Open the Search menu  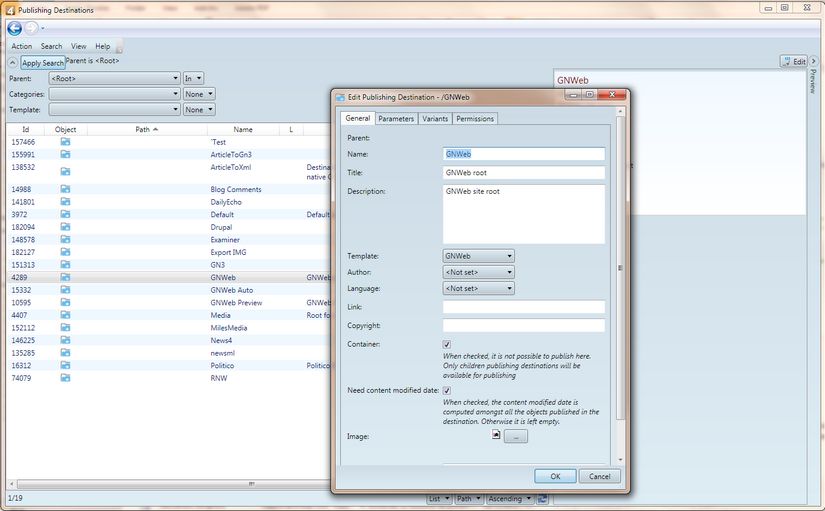(52, 46)
